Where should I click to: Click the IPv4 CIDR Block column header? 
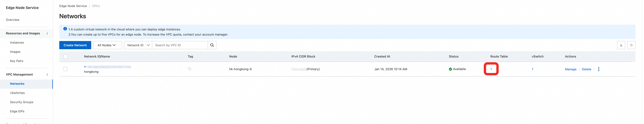pos(303,57)
